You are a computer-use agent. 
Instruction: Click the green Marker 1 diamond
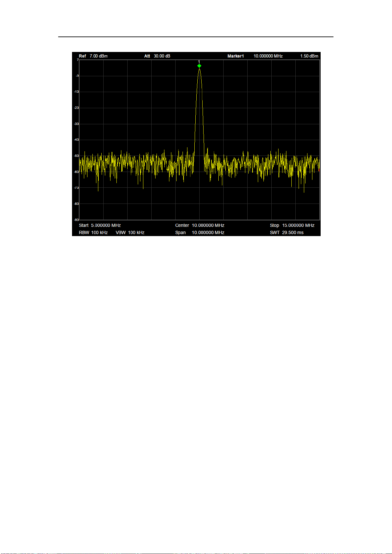point(199,66)
